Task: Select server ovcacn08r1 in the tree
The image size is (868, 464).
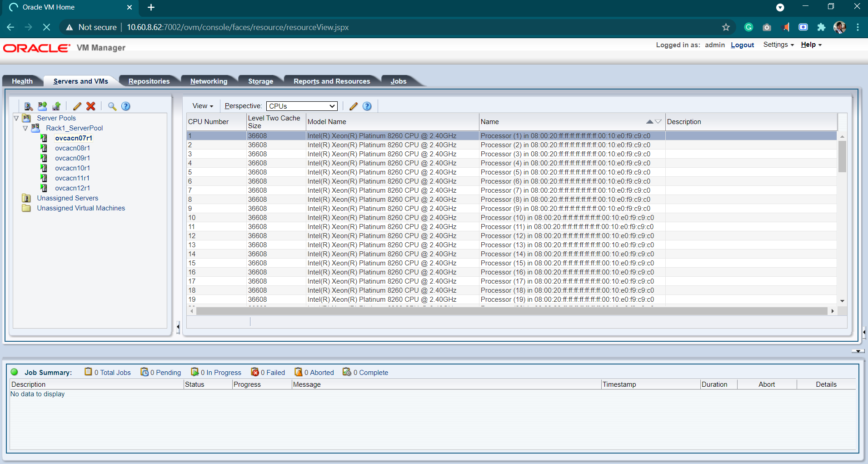Action: click(72, 148)
